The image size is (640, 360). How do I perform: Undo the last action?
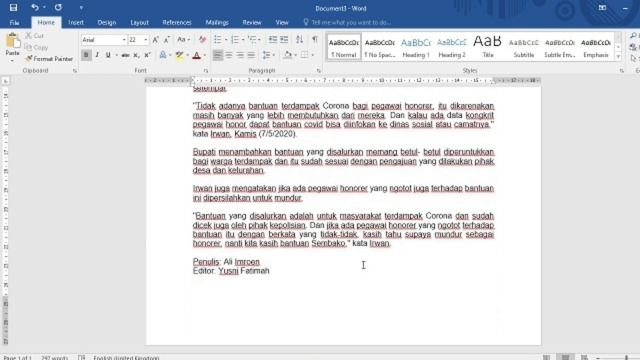[x=35, y=7]
